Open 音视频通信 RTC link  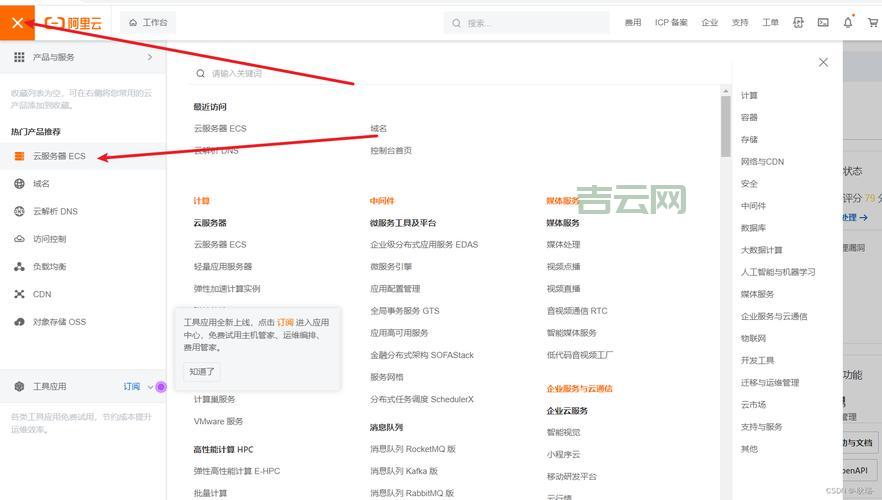click(x=577, y=310)
